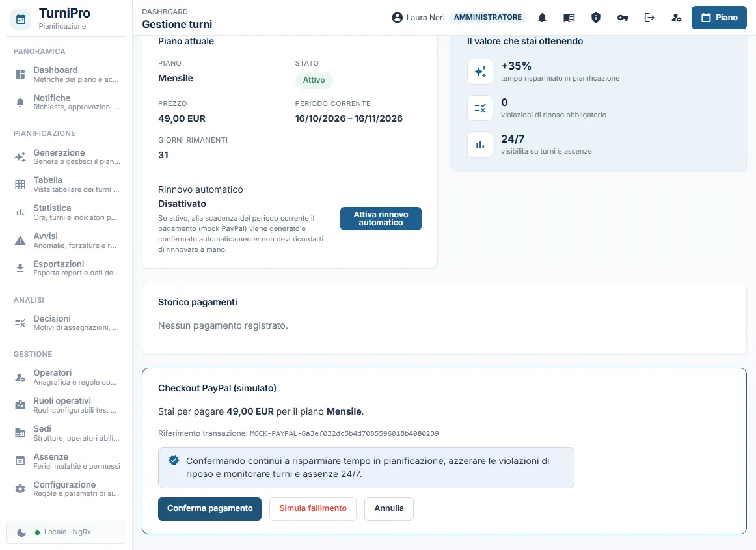The width and height of the screenshot is (756, 550).
Task: Navigate to Statistica
Action: tap(66, 212)
